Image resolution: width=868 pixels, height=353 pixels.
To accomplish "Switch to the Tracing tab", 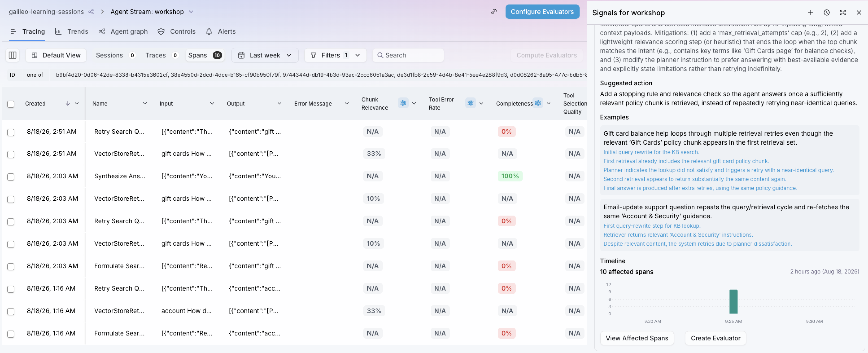I will click(x=27, y=31).
